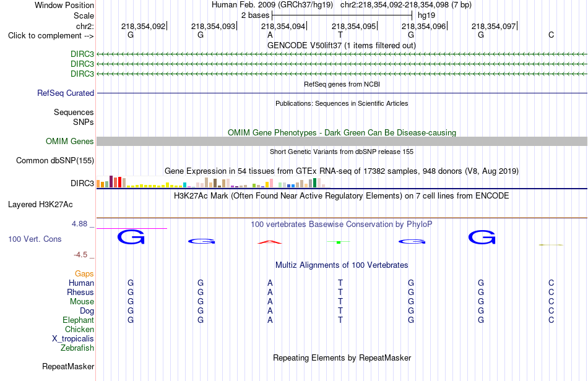Viewport: 588px width, 381px height.
Task: Click the 'Layered H3K27Ac' track label
Action: click(x=40, y=205)
